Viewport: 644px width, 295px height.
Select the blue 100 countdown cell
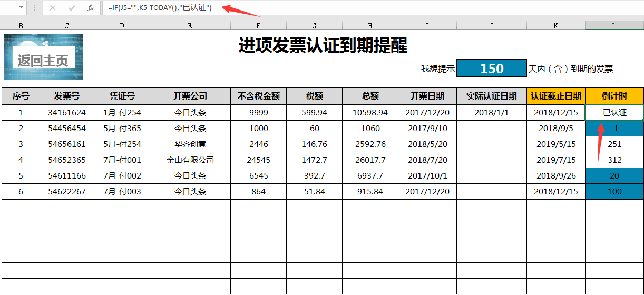(x=614, y=191)
